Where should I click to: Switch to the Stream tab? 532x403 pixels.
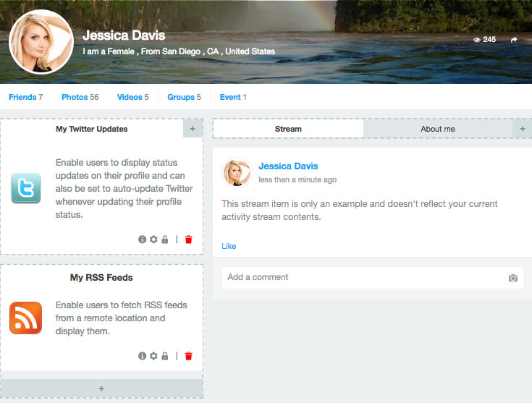tap(288, 129)
